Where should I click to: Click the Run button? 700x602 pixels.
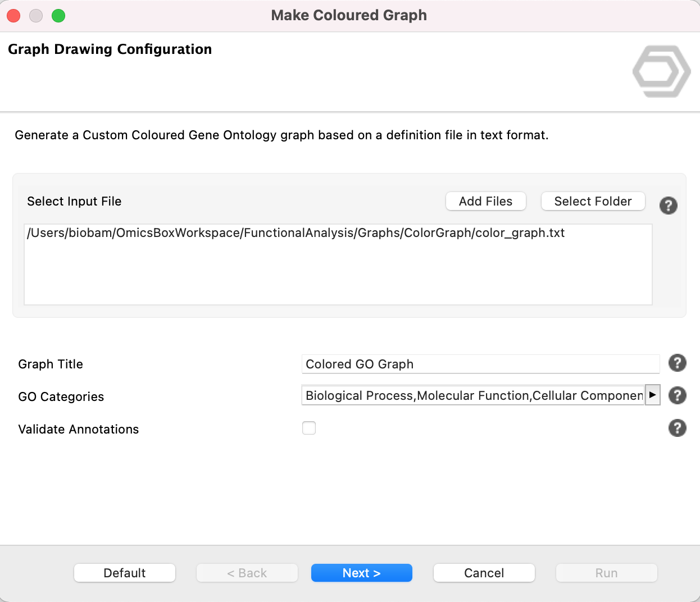coord(606,573)
